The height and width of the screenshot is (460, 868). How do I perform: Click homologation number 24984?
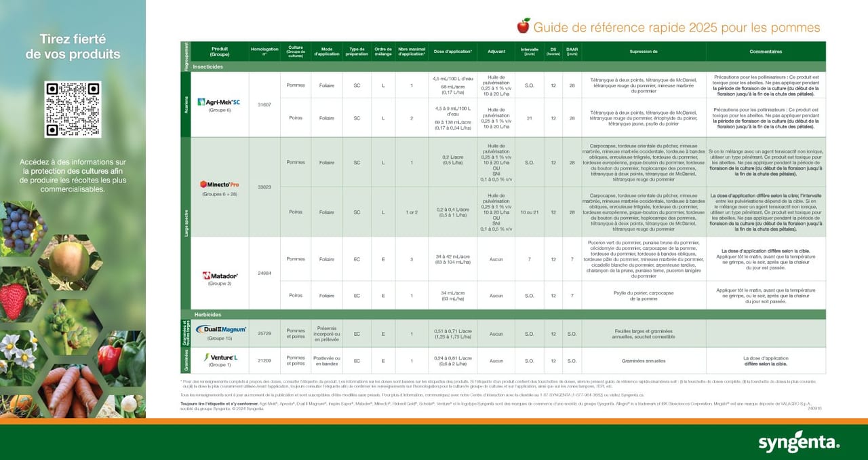coord(264,273)
